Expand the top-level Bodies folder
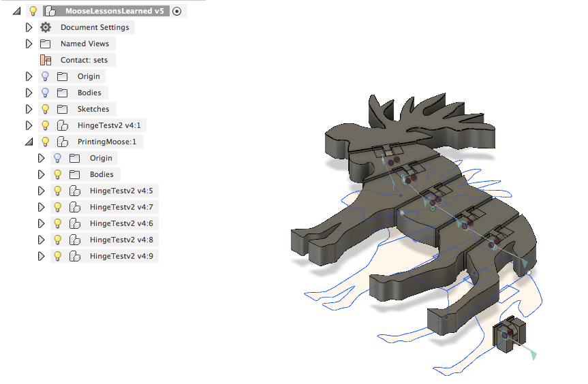The image size is (588, 384). coord(29,93)
